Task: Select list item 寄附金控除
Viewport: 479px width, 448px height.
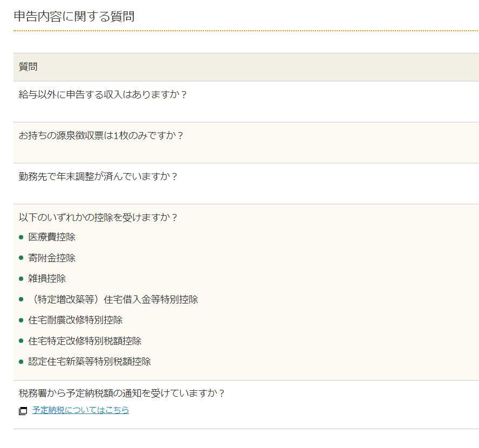Action: coord(52,258)
